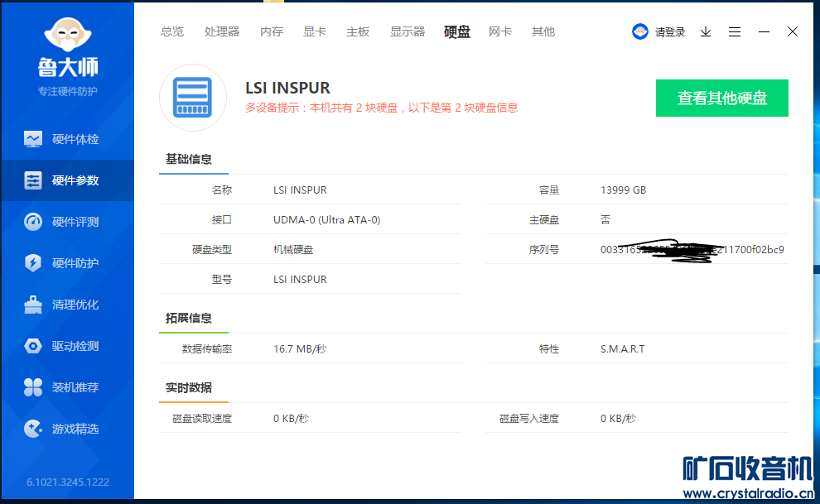This screenshot has width=820, height=504.
Task: Minimize the 鲁大师 window
Action: (764, 31)
